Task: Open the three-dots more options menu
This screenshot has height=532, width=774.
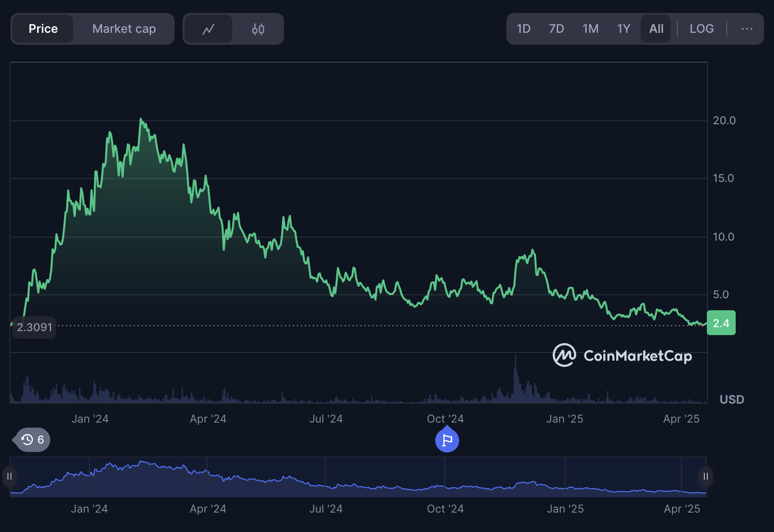Action: (x=747, y=29)
